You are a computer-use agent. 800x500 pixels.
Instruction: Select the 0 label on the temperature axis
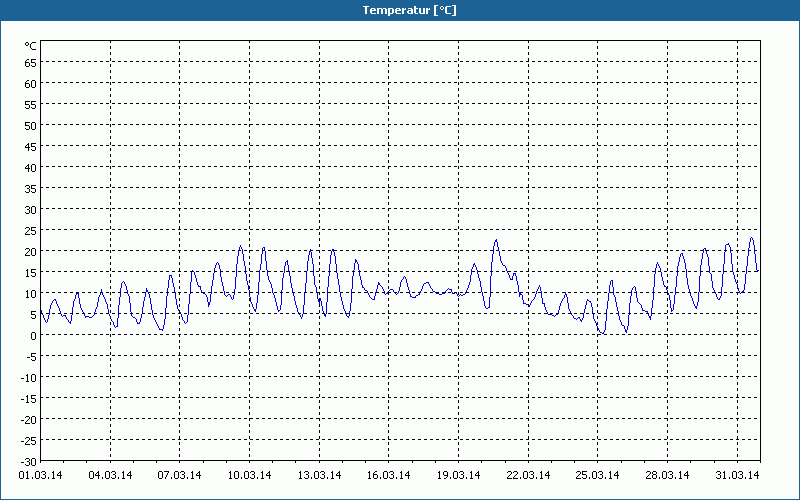pyautogui.click(x=34, y=335)
